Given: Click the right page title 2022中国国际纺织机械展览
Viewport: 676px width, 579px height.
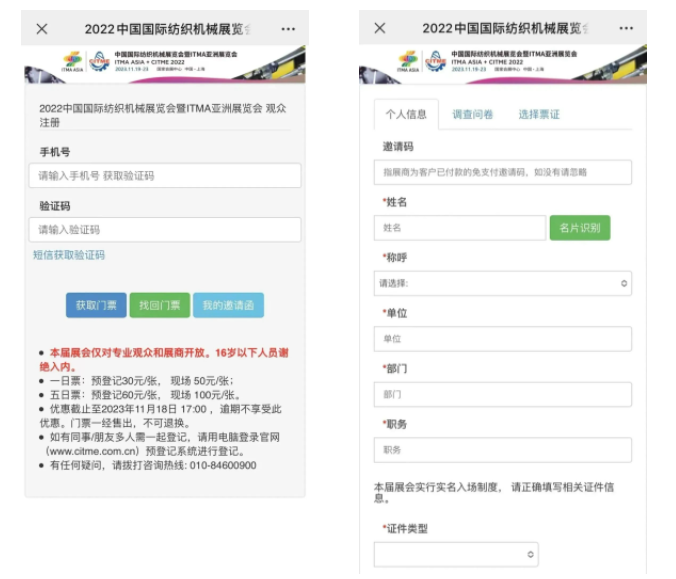Looking at the screenshot, I should [x=505, y=28].
